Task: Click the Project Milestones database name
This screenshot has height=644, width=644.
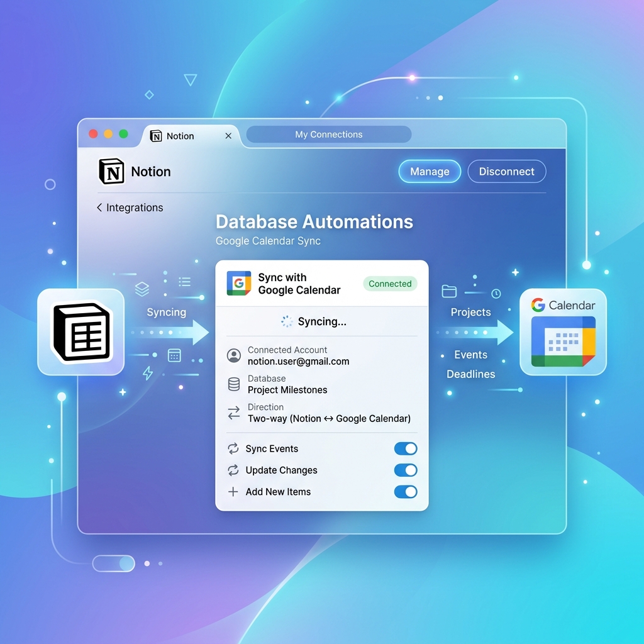Action: (287, 390)
